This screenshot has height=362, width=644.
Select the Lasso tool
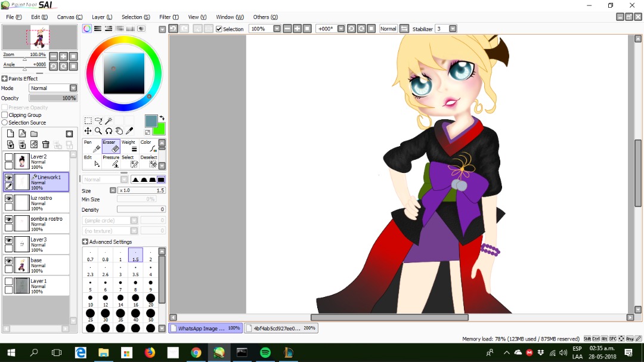tap(98, 120)
